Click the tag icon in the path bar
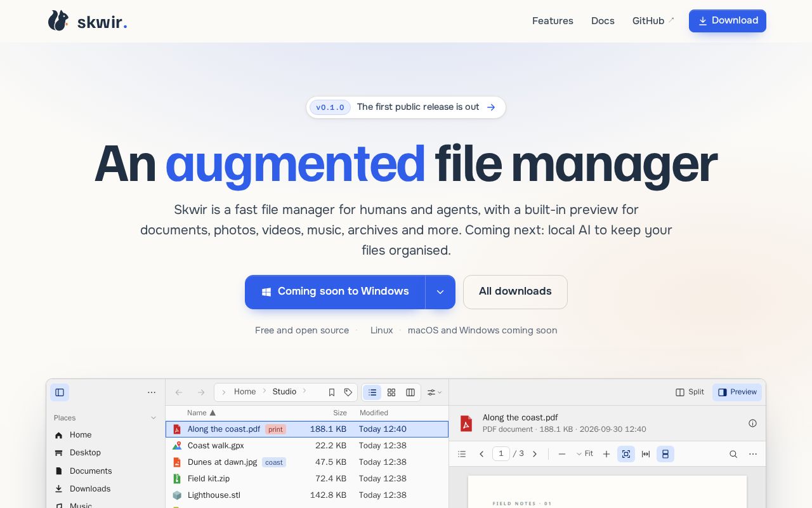The image size is (812, 508). point(348,392)
